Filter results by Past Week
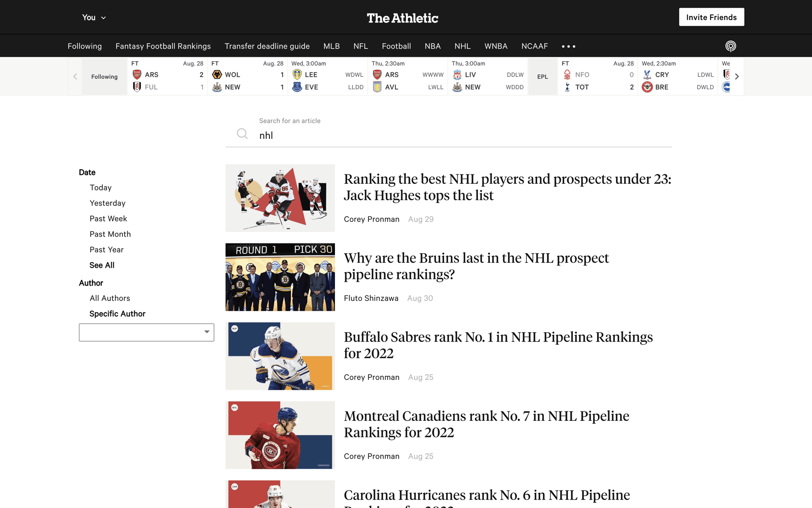812x508 pixels. [108, 218]
